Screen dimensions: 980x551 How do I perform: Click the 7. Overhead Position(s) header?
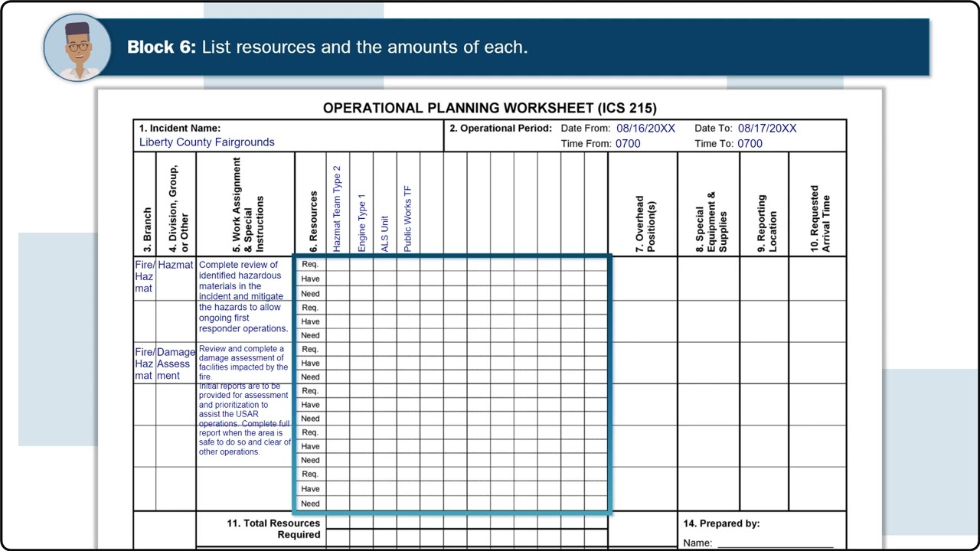645,223
